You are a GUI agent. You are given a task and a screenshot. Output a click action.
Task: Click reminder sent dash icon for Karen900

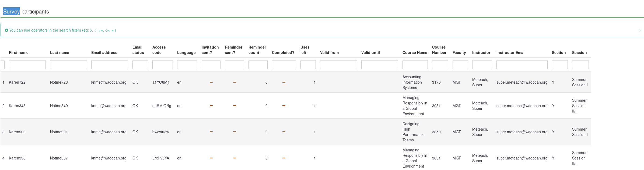(234, 132)
